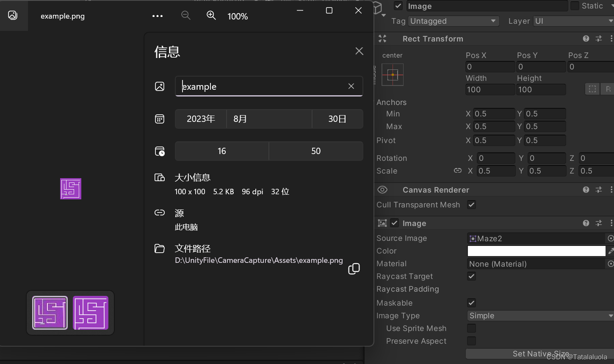Click the clock icon beside the time
This screenshot has width=614, height=364.
pyautogui.click(x=160, y=151)
